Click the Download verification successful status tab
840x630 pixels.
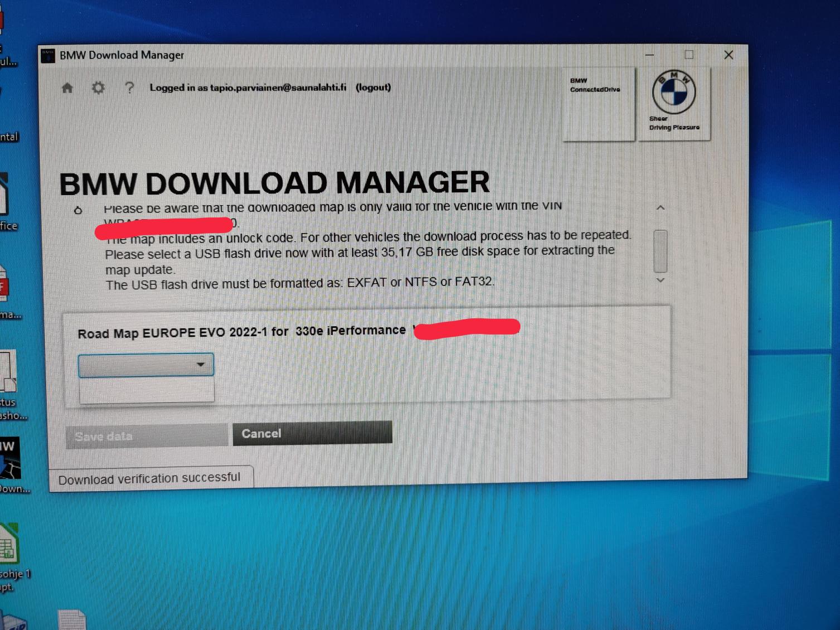tap(149, 478)
